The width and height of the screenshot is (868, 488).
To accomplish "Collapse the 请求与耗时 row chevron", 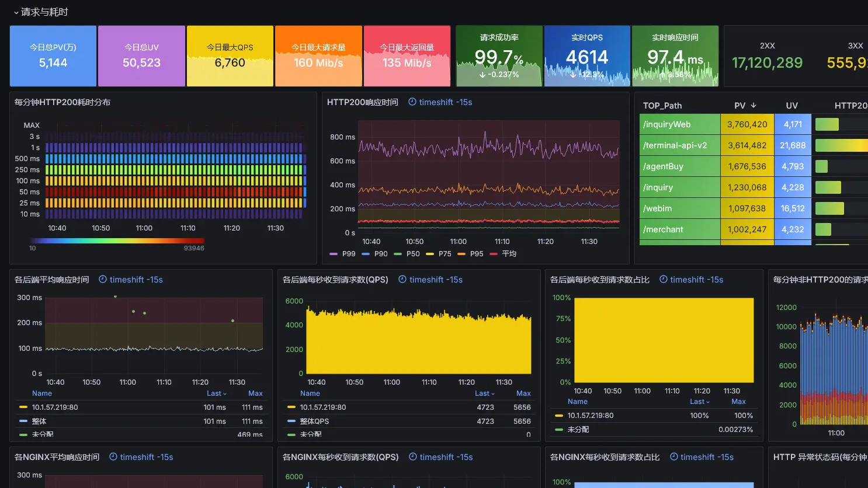I will (16, 12).
